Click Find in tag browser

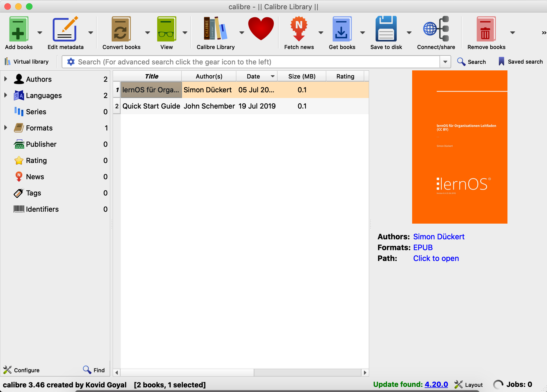94,370
